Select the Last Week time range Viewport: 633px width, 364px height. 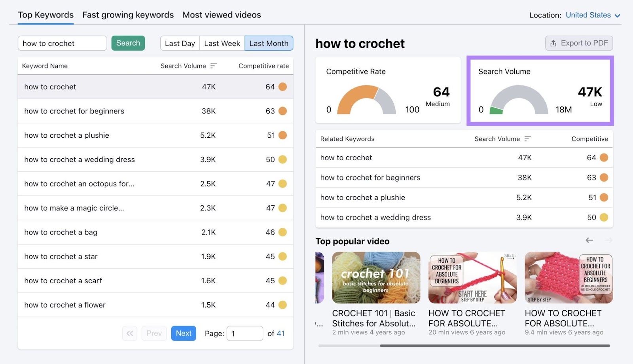coord(222,43)
